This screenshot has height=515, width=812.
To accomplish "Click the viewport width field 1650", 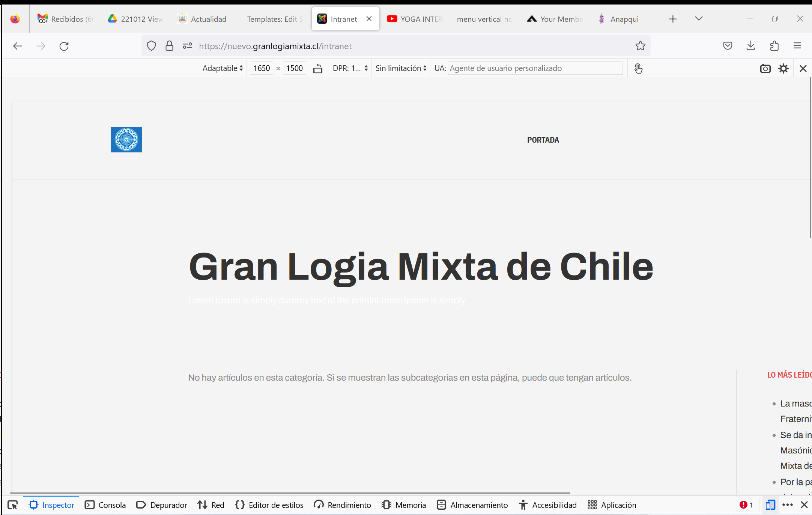I will 262,68.
